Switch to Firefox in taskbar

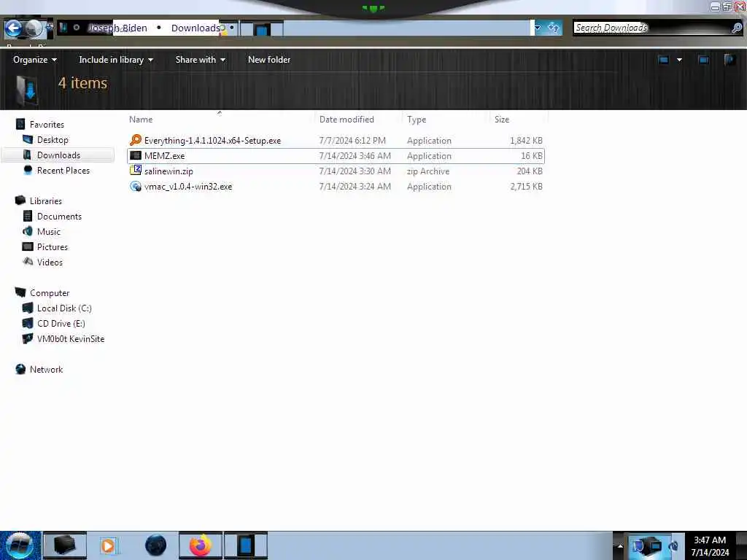201,545
